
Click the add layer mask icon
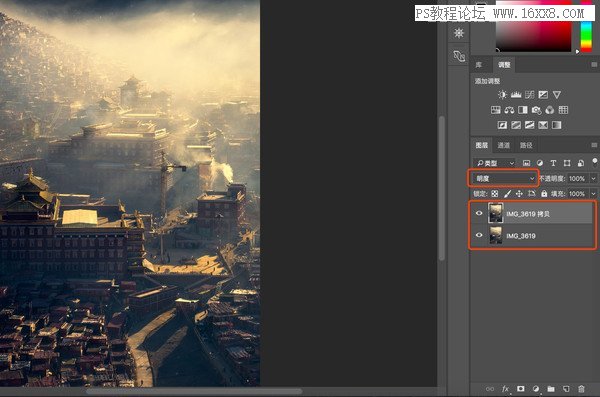[x=520, y=389]
